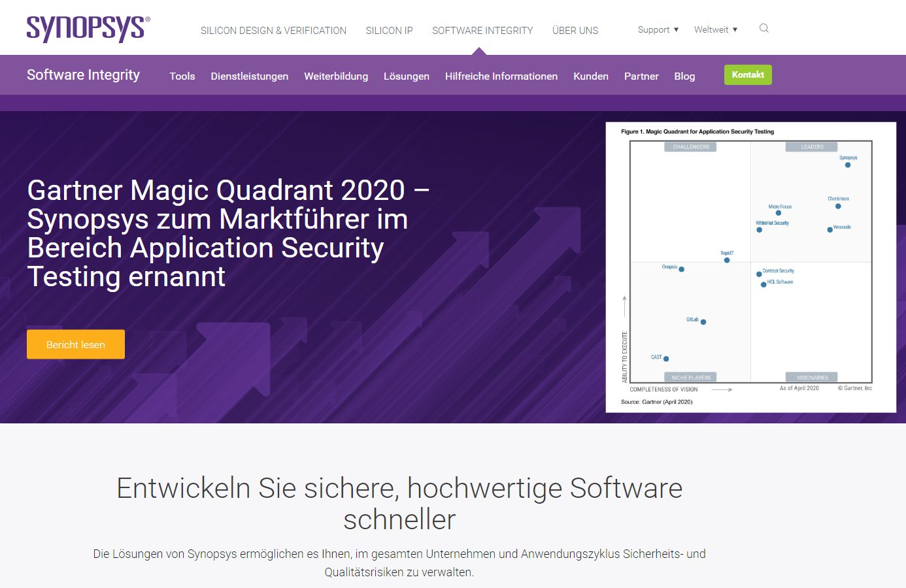
Task: Open the SILICON DESIGN & VERIFICATION menu
Action: 274,30
